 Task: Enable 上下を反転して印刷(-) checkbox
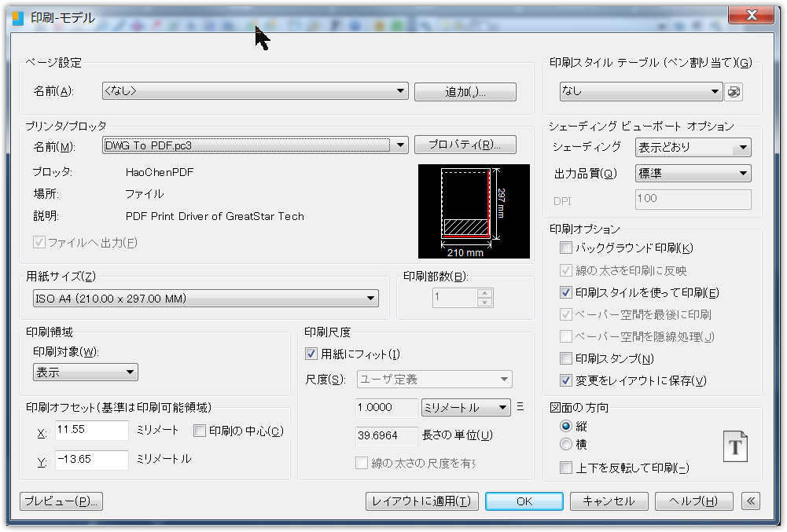point(565,468)
